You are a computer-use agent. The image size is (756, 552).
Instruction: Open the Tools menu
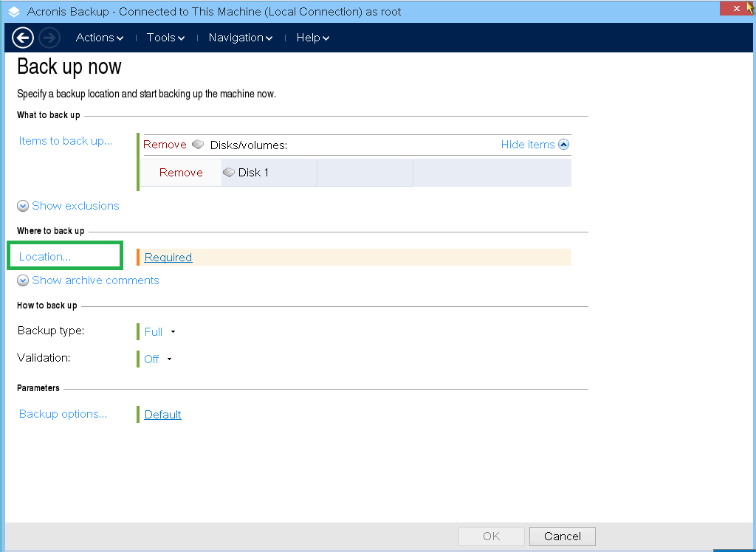[165, 38]
